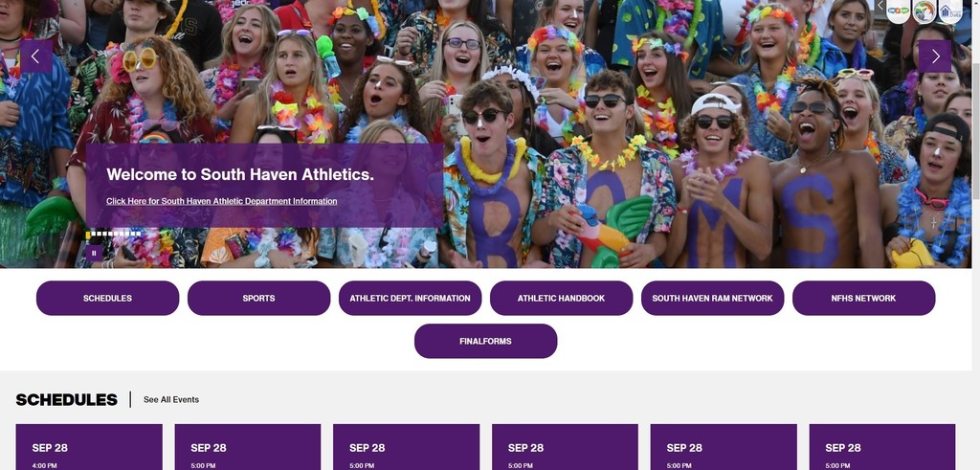Go to NFHS Network
The width and height of the screenshot is (980, 470).
(864, 298)
